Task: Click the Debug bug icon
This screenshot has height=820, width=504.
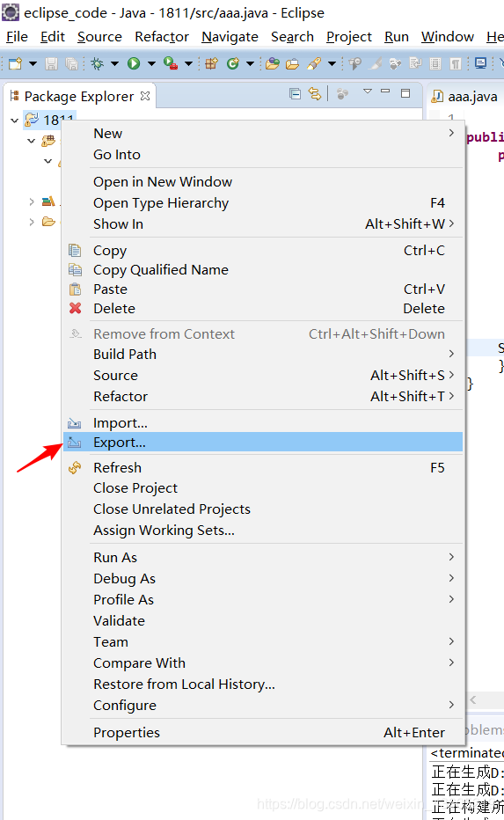Action: [x=97, y=64]
